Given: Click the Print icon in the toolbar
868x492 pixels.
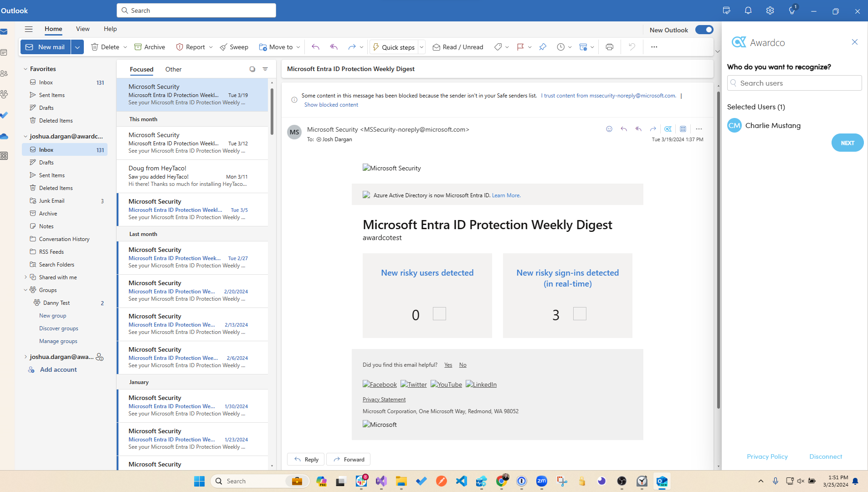Looking at the screenshot, I should coord(609,47).
